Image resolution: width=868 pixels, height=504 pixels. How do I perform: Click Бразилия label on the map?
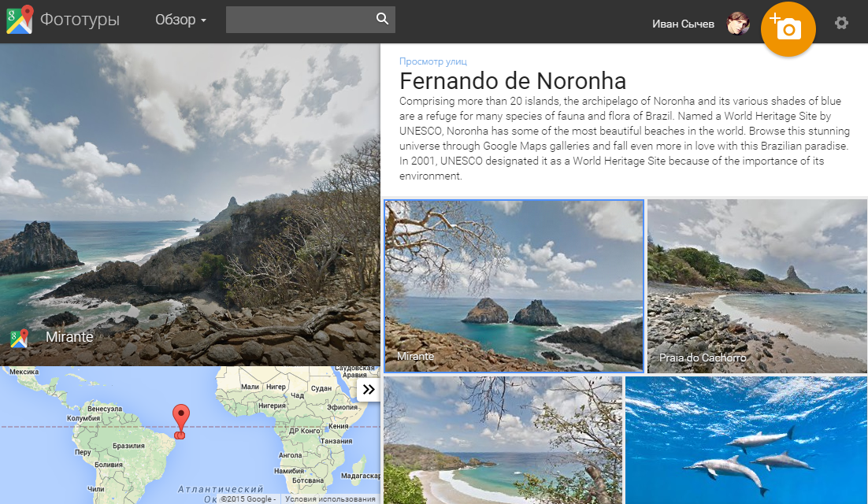click(x=128, y=446)
